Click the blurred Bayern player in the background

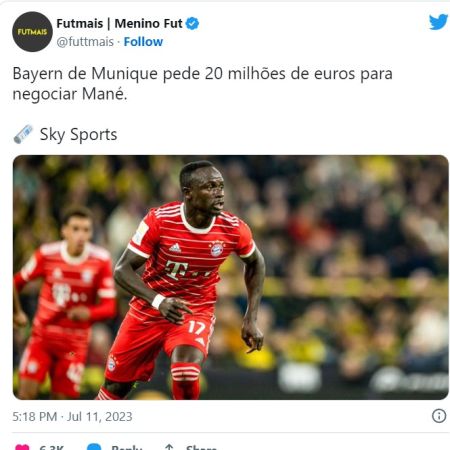(65, 302)
